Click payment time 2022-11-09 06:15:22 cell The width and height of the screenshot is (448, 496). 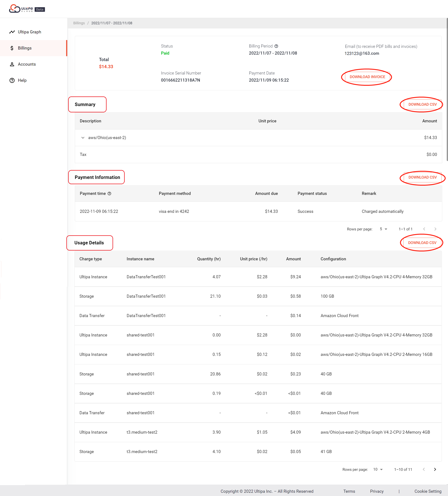tap(99, 212)
